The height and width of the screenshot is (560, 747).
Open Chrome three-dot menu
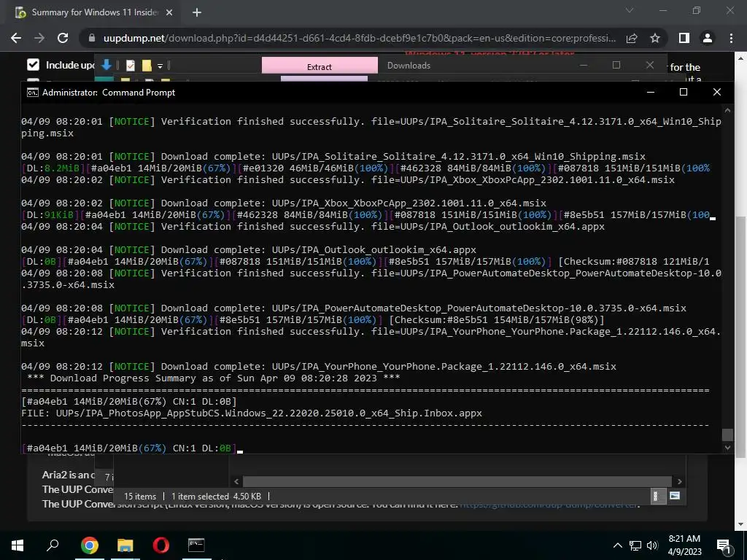[731, 38]
